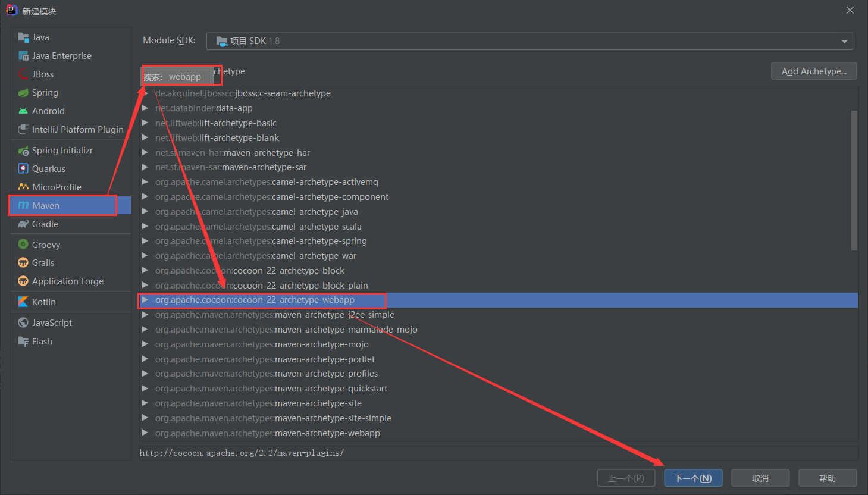Select maven-archetype-har row
868x495 pixels.
click(499, 153)
